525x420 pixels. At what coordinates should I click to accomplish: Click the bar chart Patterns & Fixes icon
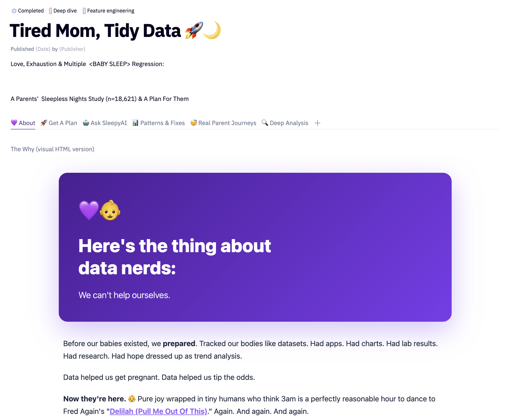click(135, 123)
